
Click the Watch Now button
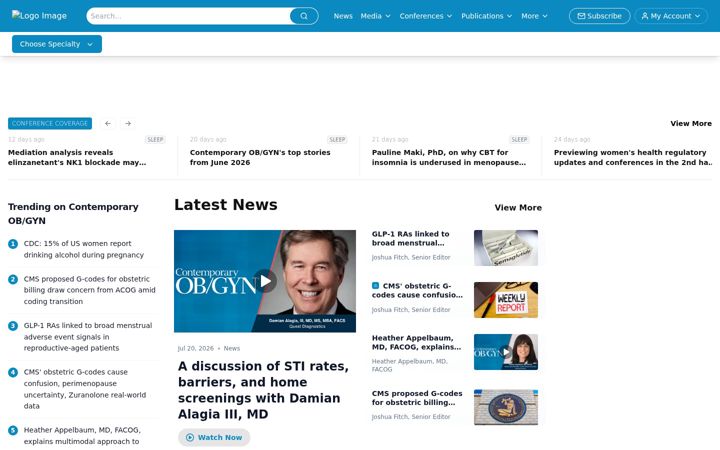(214, 438)
